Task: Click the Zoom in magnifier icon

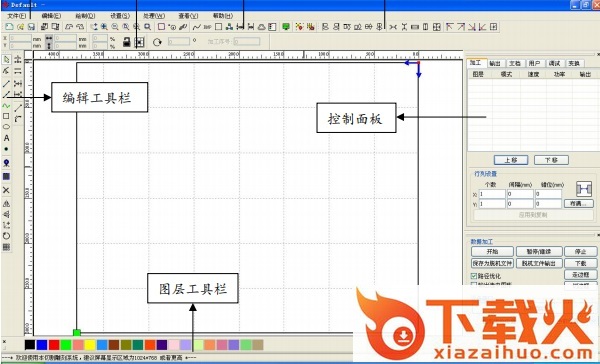Action: (104, 27)
